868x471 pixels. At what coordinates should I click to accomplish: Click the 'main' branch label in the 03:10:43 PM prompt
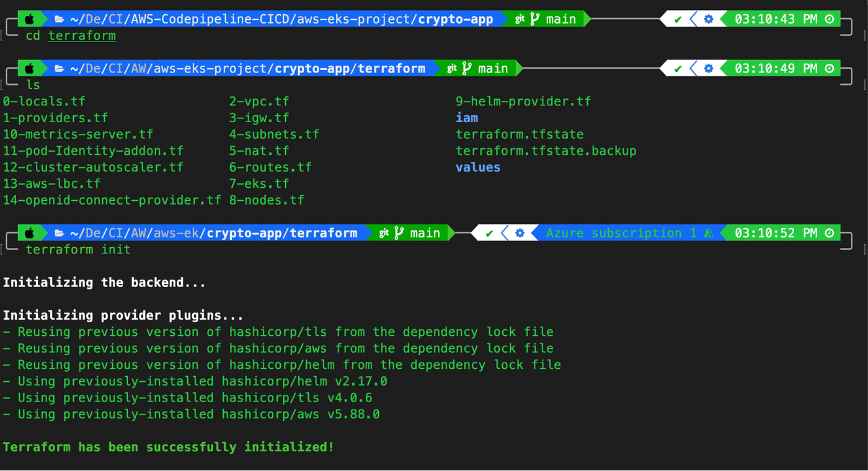click(561, 19)
